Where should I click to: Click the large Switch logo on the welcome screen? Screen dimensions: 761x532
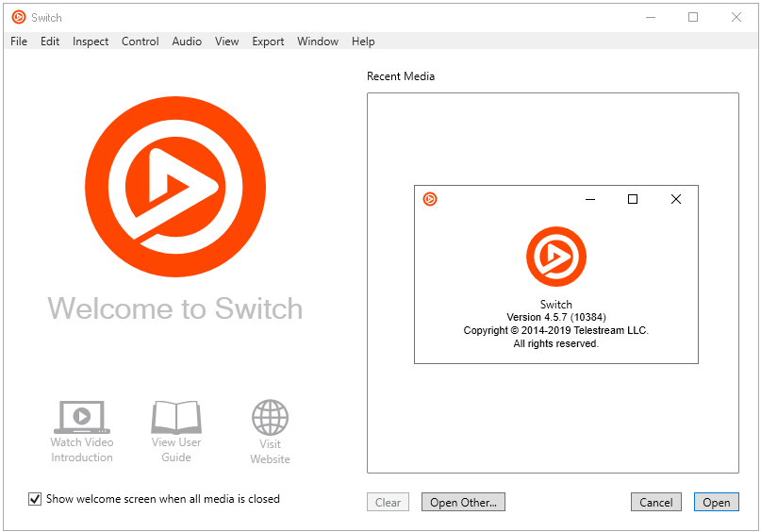[x=175, y=187]
